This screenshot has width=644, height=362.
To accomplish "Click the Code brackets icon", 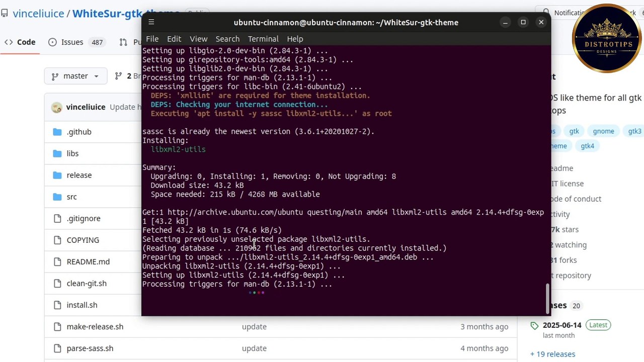I will [x=9, y=42].
